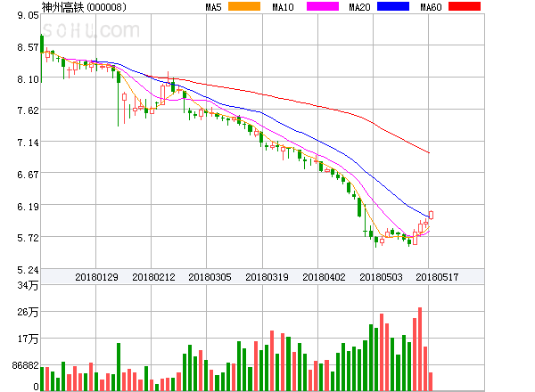
Task: Click the MA10 legend label
Action: coord(283,7)
